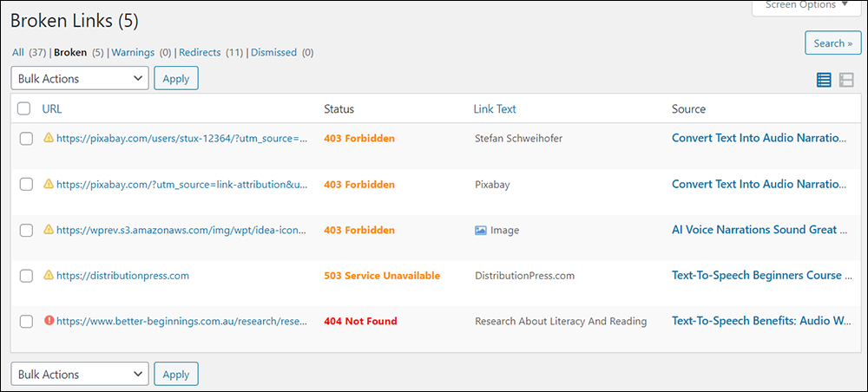Open the Search » button
Image resolution: width=868 pixels, height=392 pixels.
(x=832, y=42)
